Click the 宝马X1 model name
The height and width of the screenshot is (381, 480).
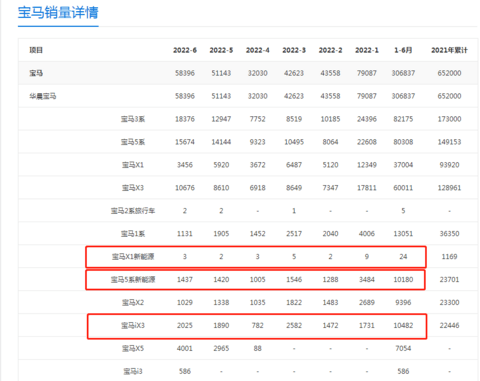point(133,165)
